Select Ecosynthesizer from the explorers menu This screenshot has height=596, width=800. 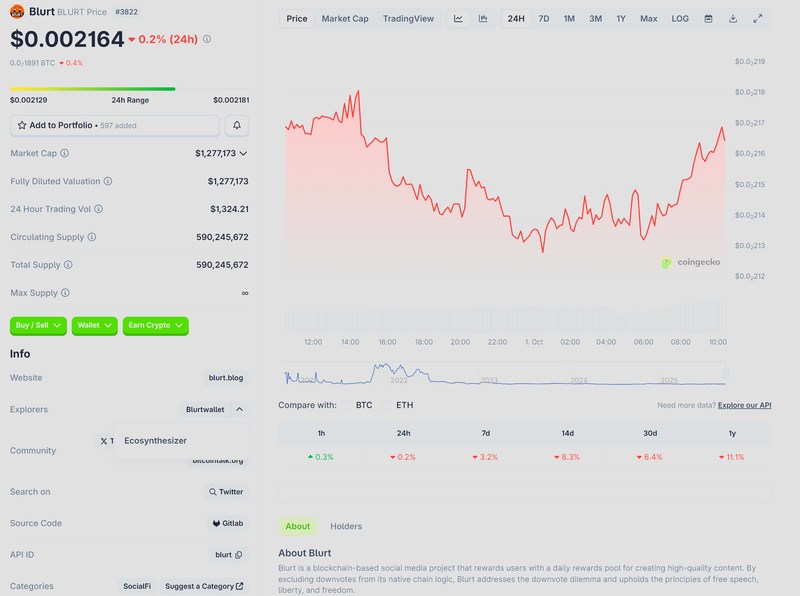(x=156, y=440)
